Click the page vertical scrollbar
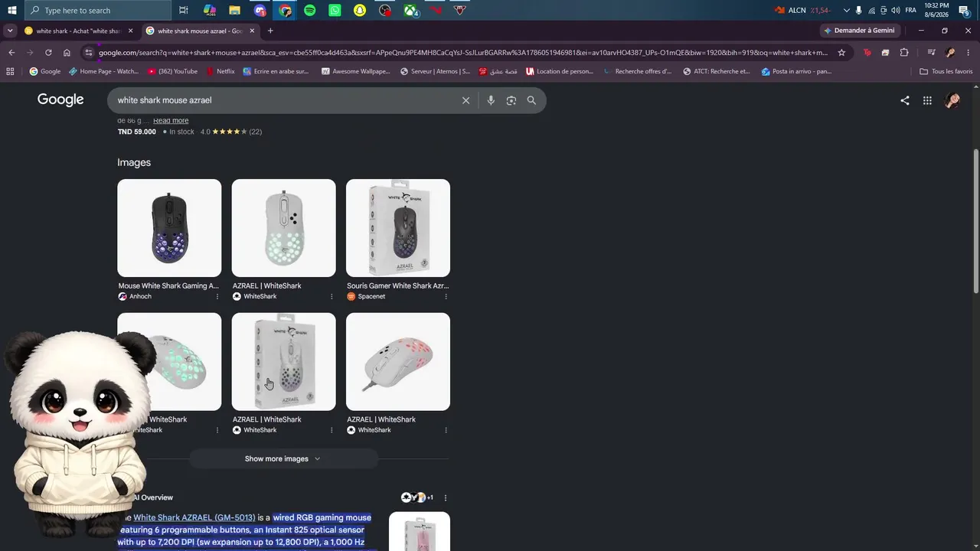980x551 pixels. tap(975, 222)
